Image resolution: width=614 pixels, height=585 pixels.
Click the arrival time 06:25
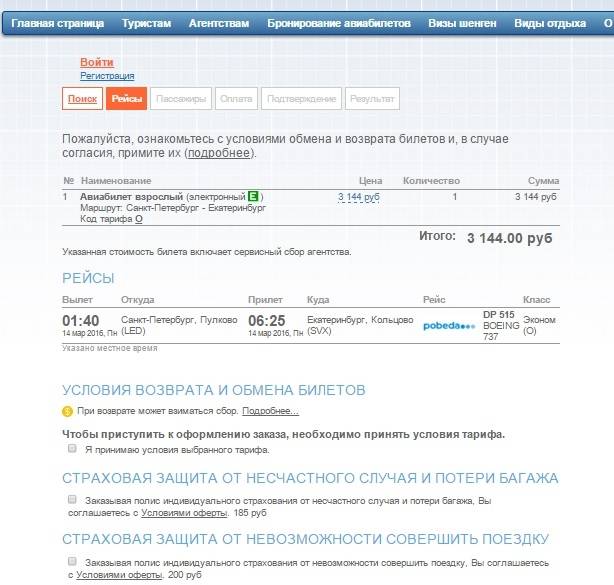point(267,321)
